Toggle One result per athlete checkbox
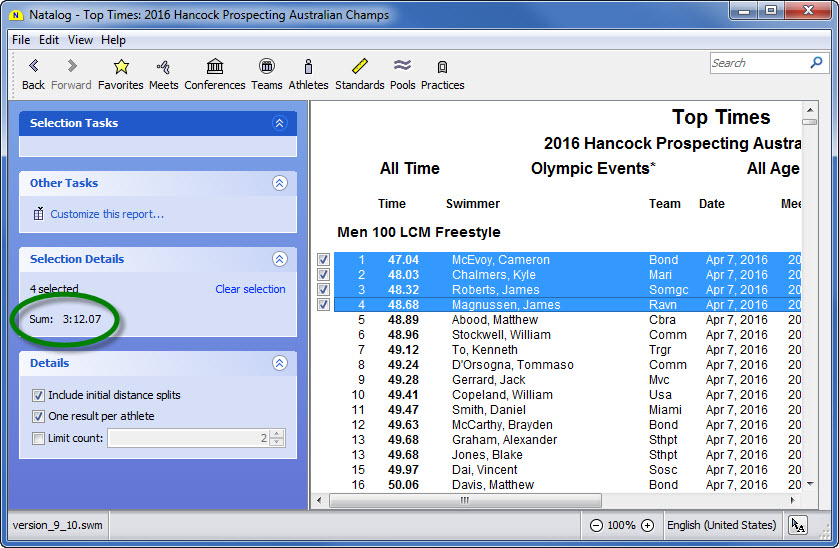 point(39,416)
